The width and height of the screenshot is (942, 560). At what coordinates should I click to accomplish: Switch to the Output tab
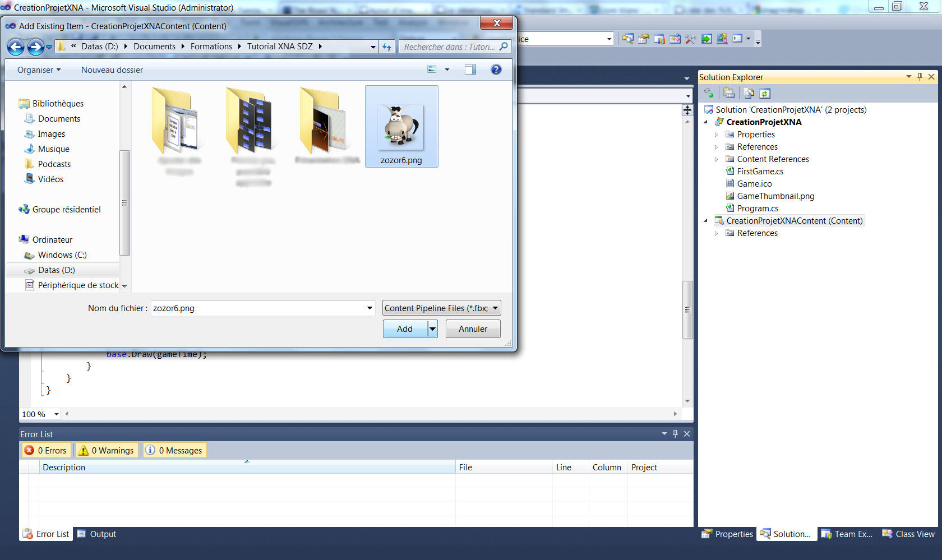[x=97, y=534]
